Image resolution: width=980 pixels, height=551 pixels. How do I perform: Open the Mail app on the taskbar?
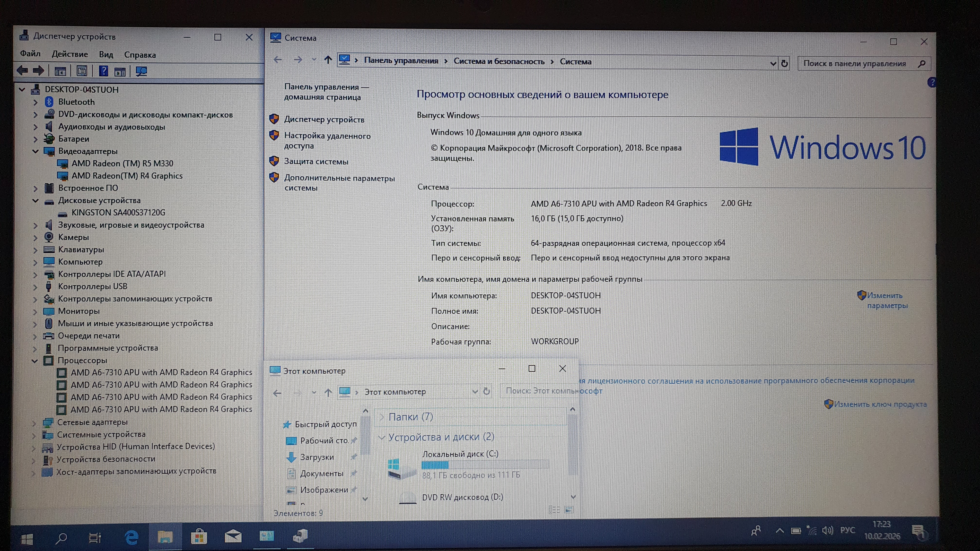coord(233,537)
